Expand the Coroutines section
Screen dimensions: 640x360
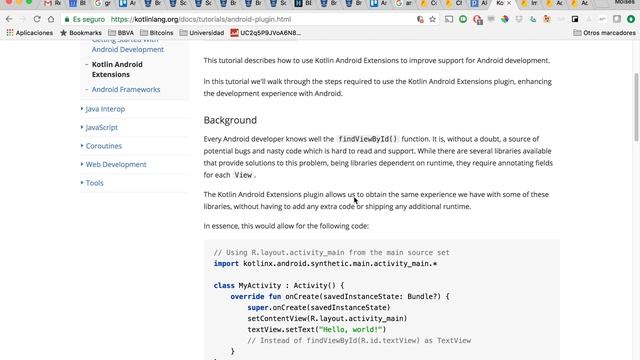(x=104, y=146)
